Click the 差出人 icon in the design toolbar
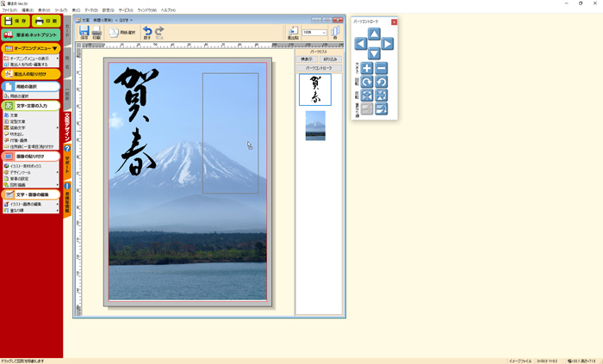The image size is (603, 364). 295,33
